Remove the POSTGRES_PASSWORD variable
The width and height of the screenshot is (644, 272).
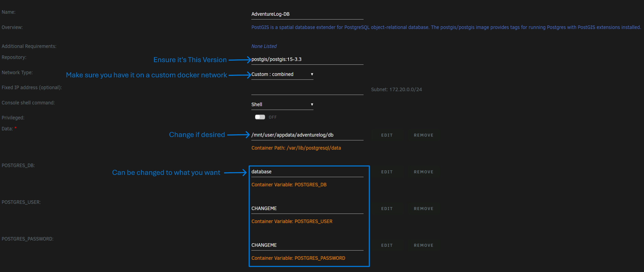click(423, 245)
